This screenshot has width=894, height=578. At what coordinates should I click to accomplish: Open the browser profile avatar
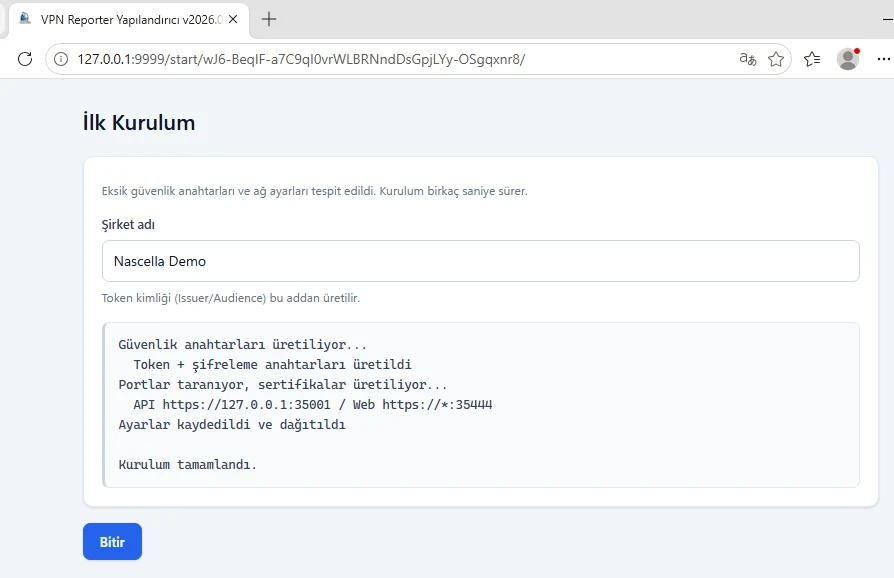click(848, 59)
